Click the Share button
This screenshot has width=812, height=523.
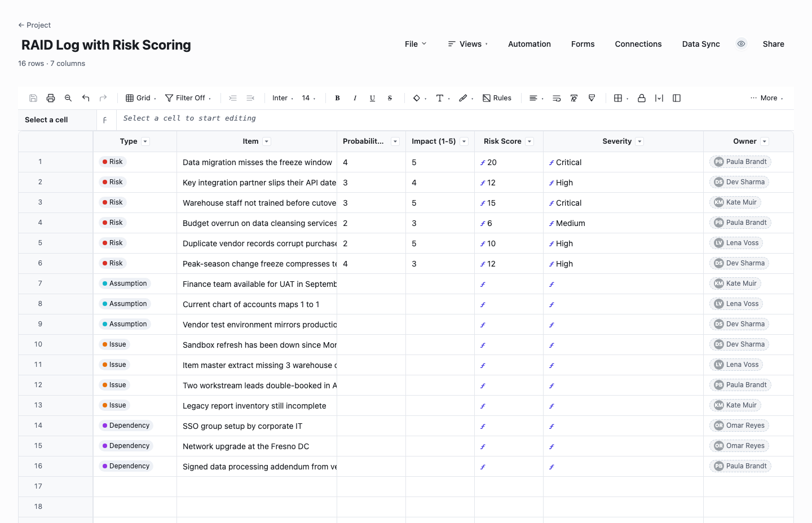(773, 44)
